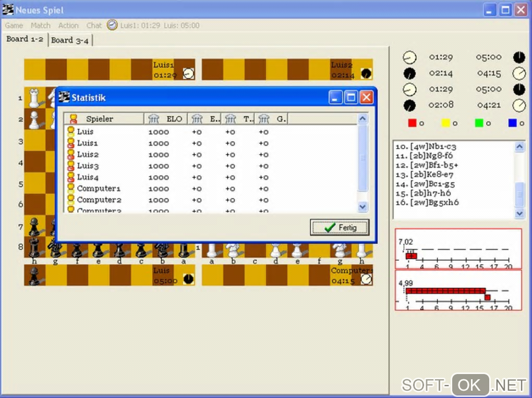Click the lower 4,99 time chart
Viewport: 532px width, 398px height.
coord(458,290)
